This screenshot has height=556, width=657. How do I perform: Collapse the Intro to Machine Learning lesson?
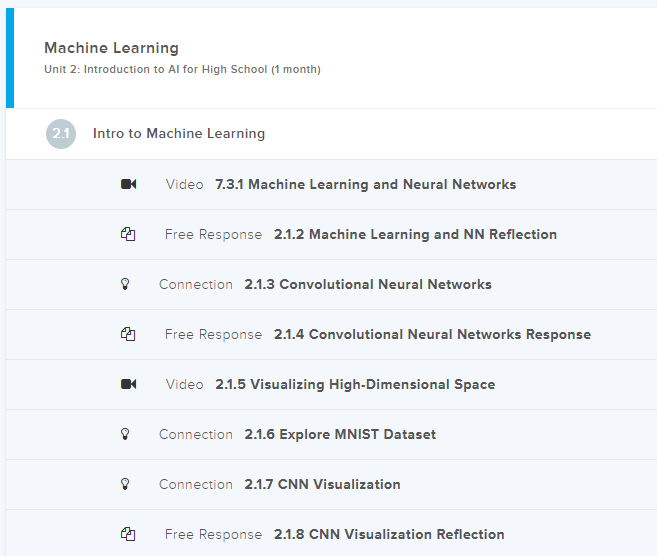click(179, 134)
